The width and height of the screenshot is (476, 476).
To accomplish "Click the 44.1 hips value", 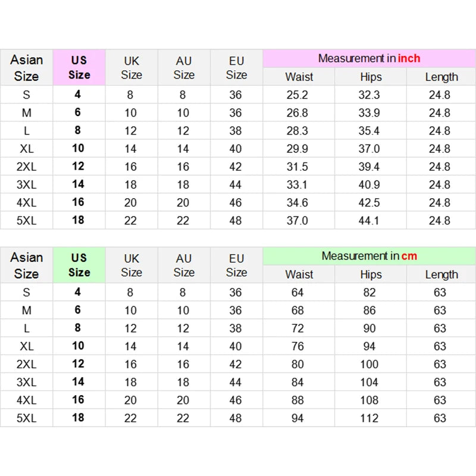I will click(x=369, y=220).
